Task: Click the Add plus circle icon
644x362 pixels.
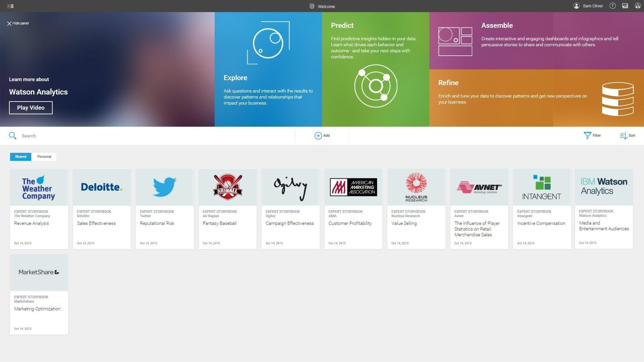Action: [318, 136]
